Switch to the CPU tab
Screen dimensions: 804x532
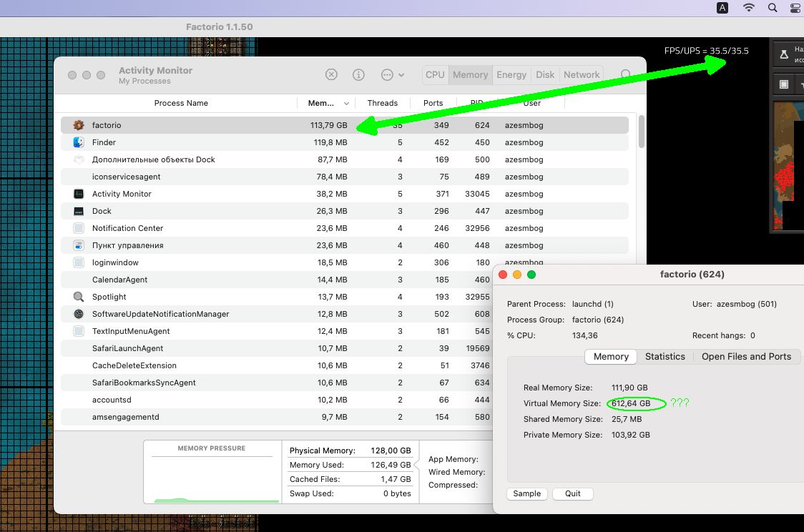point(435,75)
